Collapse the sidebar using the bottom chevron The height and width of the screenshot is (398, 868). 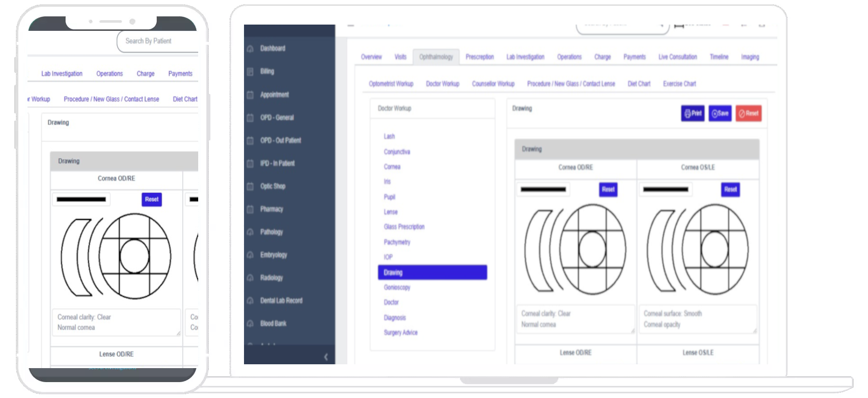[326, 357]
